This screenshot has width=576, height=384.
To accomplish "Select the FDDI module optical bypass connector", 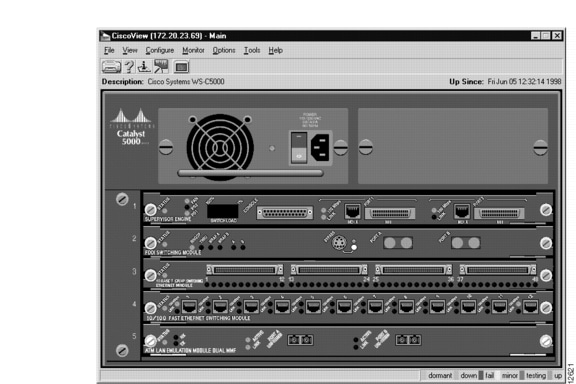I will point(339,243).
